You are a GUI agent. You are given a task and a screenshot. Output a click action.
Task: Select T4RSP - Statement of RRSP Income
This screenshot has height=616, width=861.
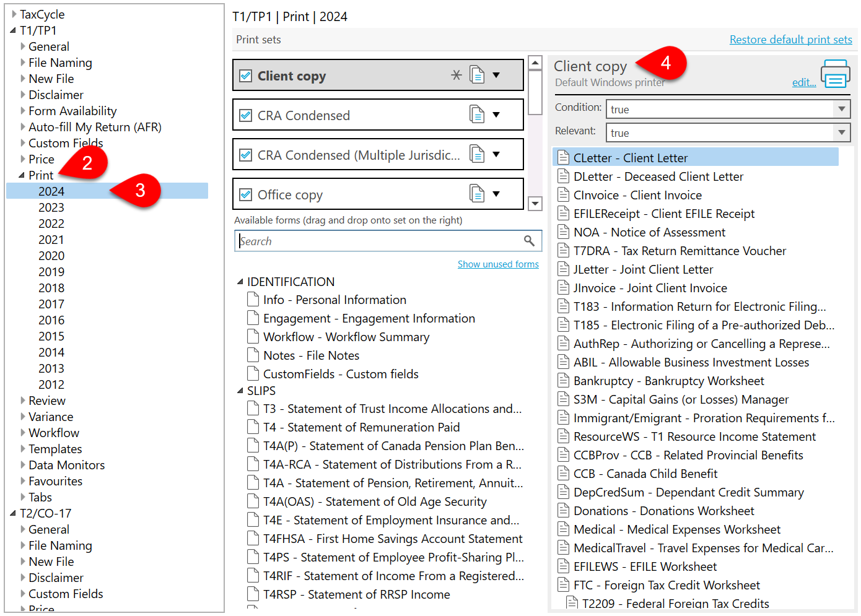[356, 594]
